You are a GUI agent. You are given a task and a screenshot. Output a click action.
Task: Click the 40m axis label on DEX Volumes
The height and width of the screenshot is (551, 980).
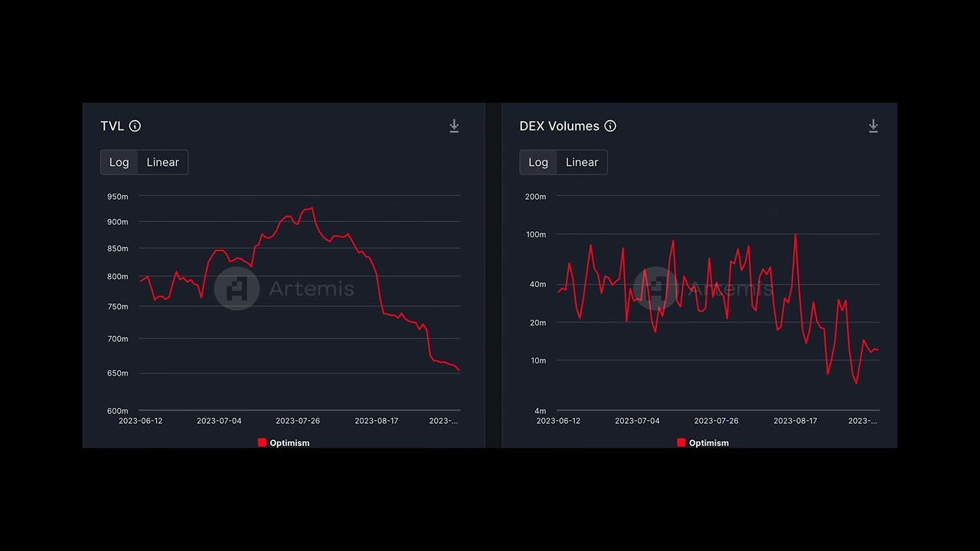(x=538, y=285)
